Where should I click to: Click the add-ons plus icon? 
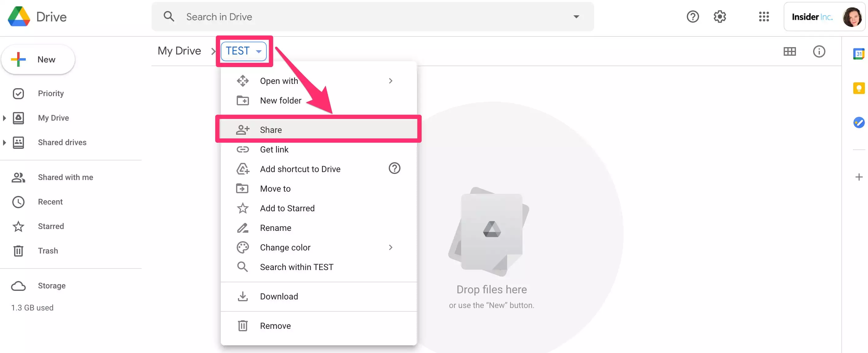click(x=858, y=177)
